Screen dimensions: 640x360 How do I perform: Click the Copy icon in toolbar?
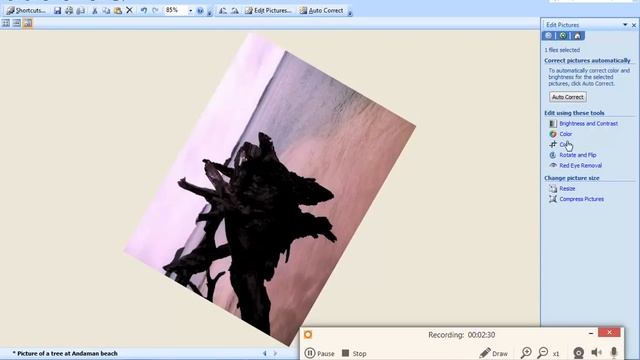coord(106,10)
